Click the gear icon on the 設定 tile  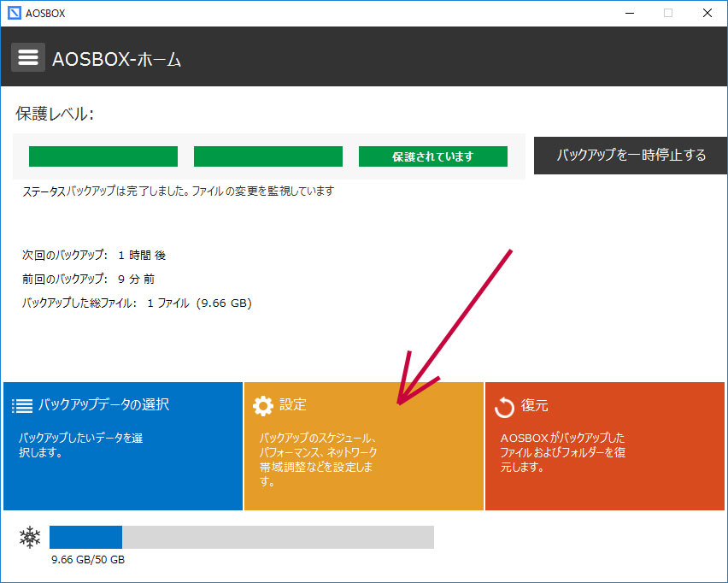tap(263, 405)
